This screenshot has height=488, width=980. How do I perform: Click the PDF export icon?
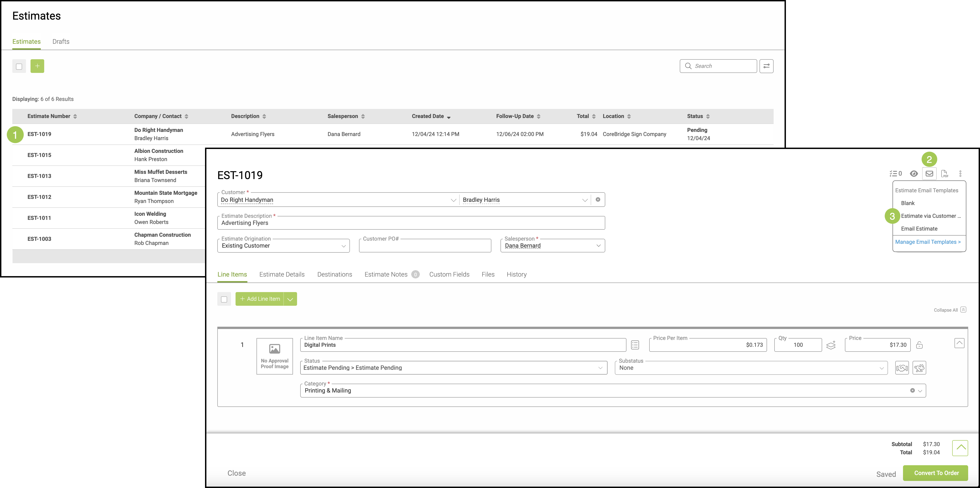pos(944,173)
